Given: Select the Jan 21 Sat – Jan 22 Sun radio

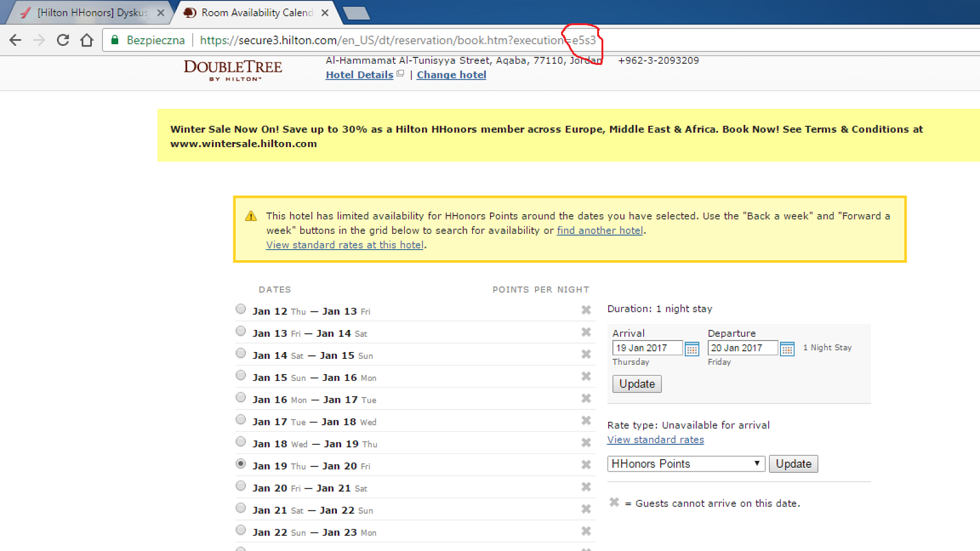Looking at the screenshot, I should pos(241,508).
